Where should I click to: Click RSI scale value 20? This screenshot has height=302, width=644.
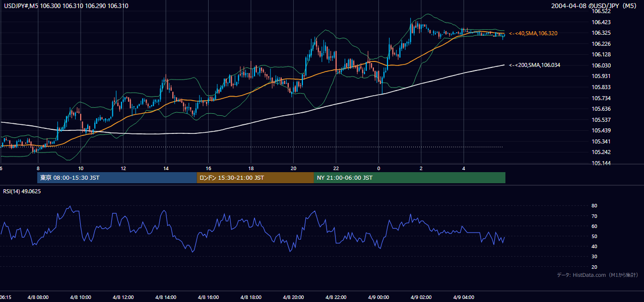tap(595, 267)
